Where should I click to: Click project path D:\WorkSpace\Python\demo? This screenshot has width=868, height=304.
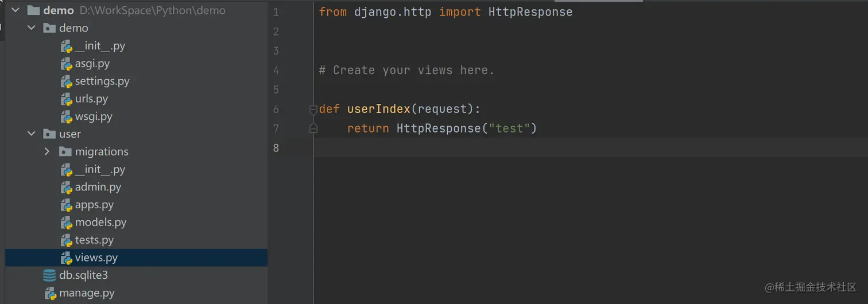pyautogui.click(x=153, y=10)
